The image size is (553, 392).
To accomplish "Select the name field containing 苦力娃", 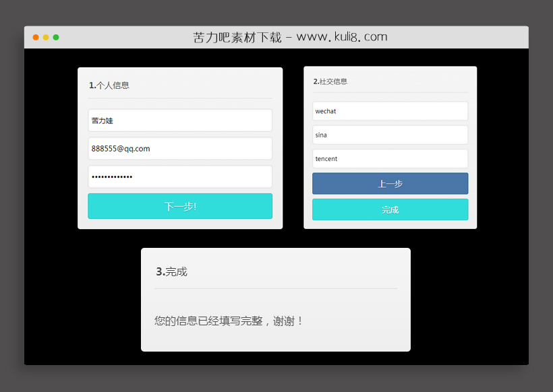I will pyautogui.click(x=180, y=121).
